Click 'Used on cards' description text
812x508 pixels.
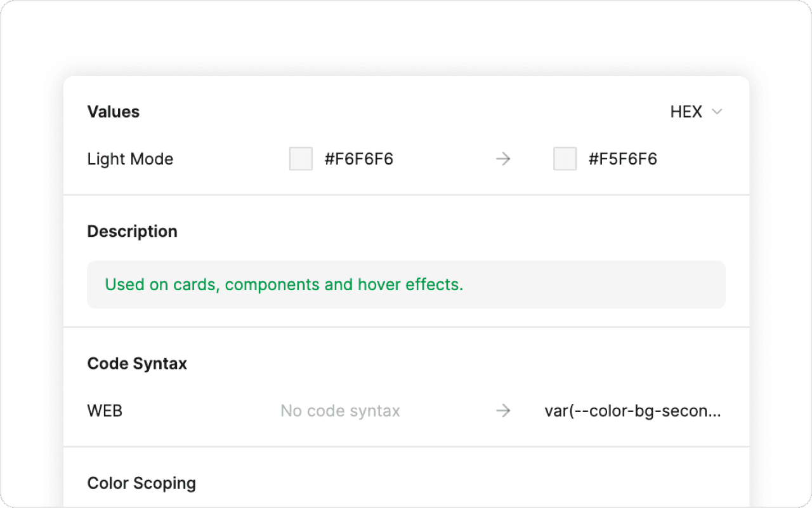tap(162, 284)
